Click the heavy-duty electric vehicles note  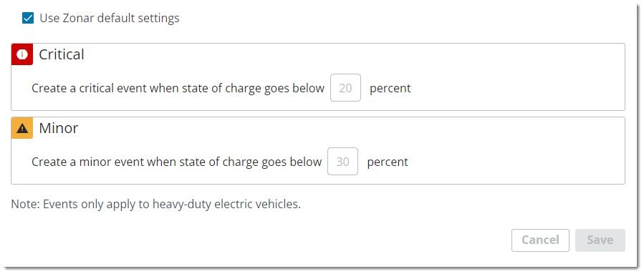(x=156, y=204)
